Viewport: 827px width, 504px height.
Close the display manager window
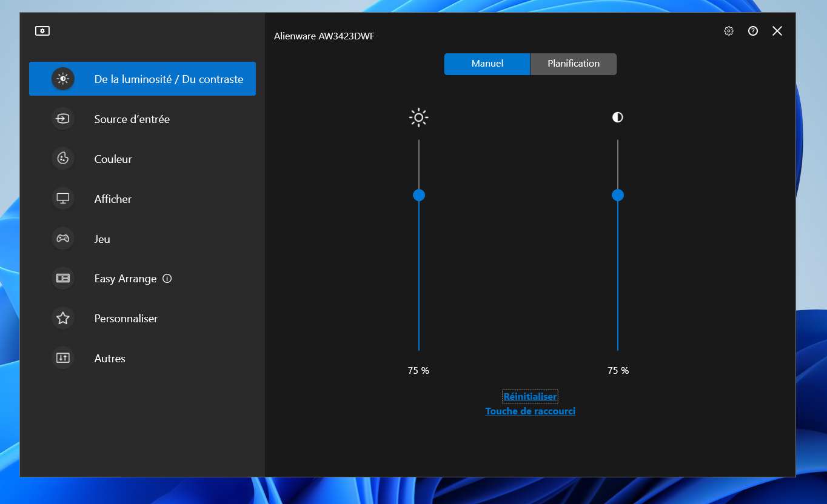[777, 31]
